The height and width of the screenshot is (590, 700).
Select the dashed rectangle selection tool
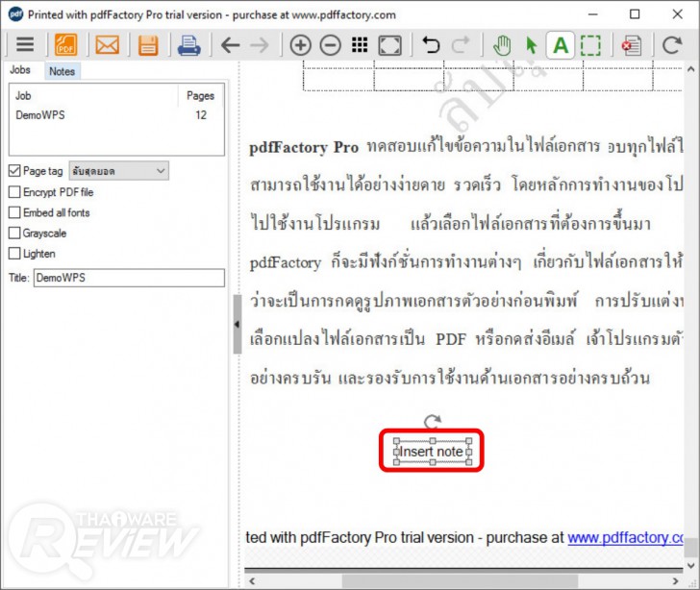click(590, 45)
